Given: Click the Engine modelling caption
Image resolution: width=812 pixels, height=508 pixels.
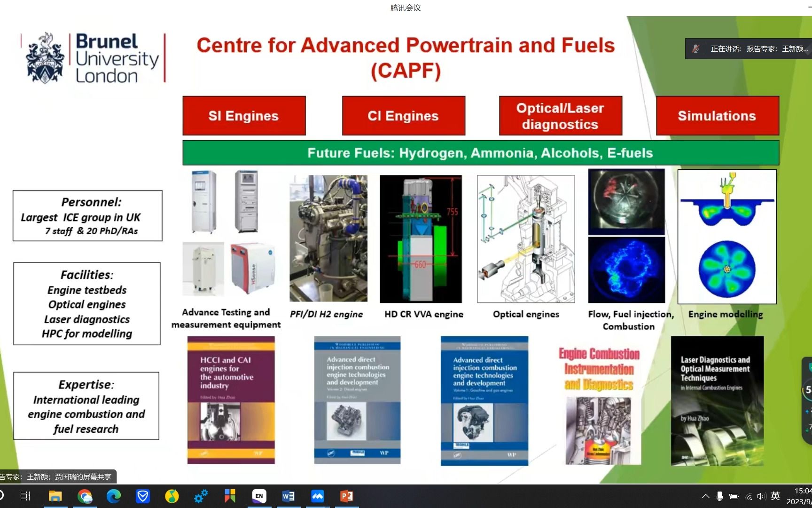Looking at the screenshot, I should coord(726,314).
